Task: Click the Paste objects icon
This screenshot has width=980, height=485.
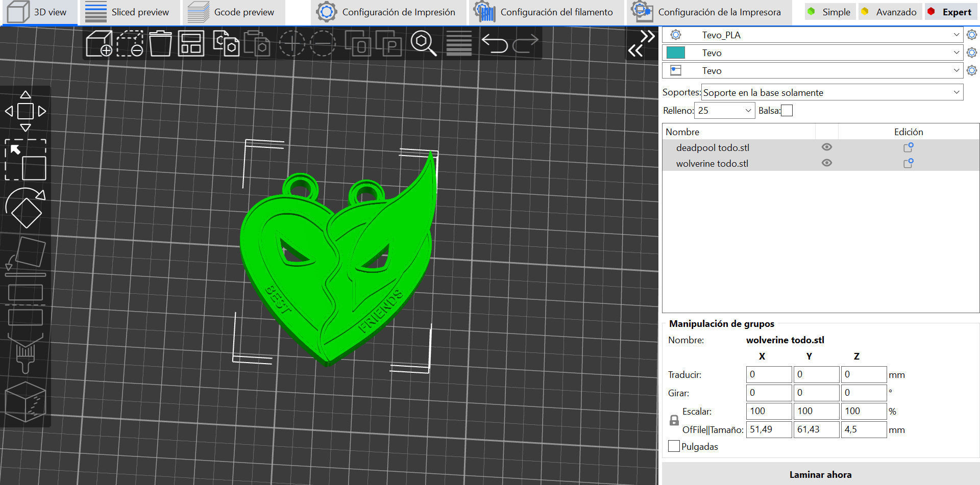Action: [257, 43]
